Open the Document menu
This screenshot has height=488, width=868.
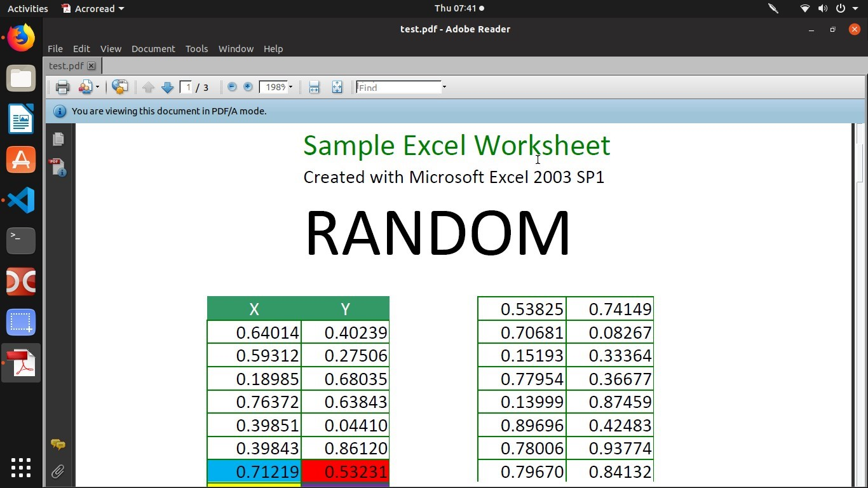click(153, 49)
